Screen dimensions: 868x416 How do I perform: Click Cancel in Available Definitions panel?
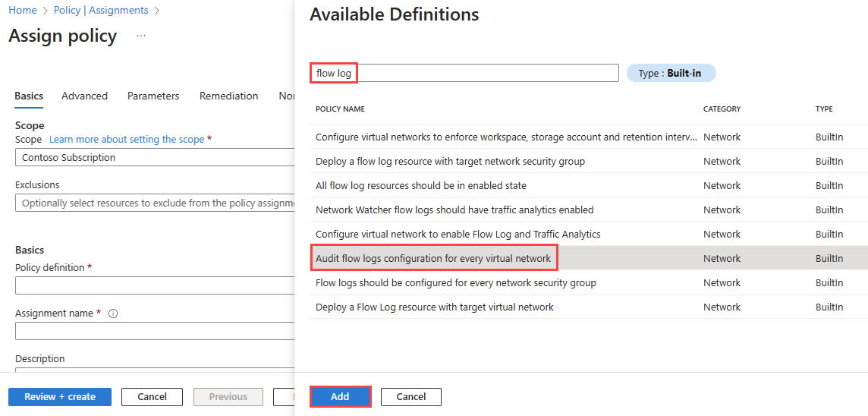[410, 396]
